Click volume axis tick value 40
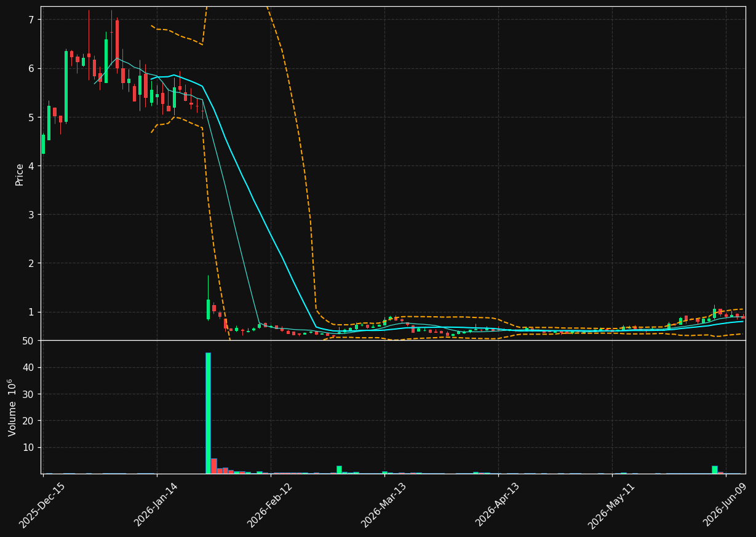Image resolution: width=756 pixels, height=537 pixels. click(x=28, y=368)
